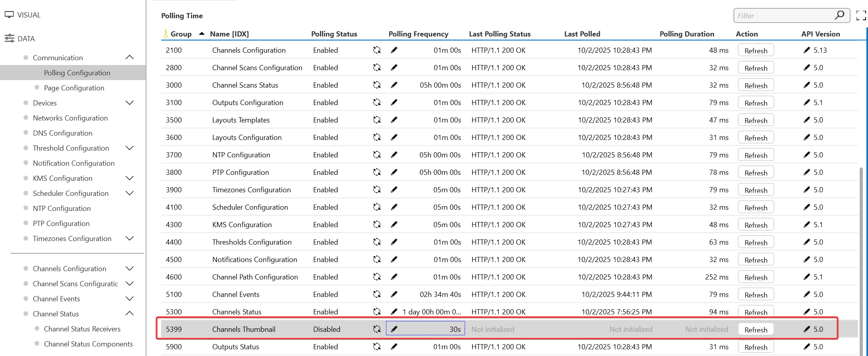Click pencil icon for Channels Configuration polling frequency

pos(394,50)
